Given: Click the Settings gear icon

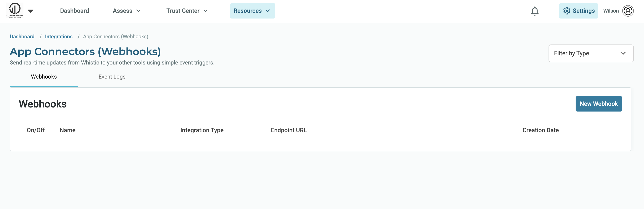Looking at the screenshot, I should click(x=566, y=11).
